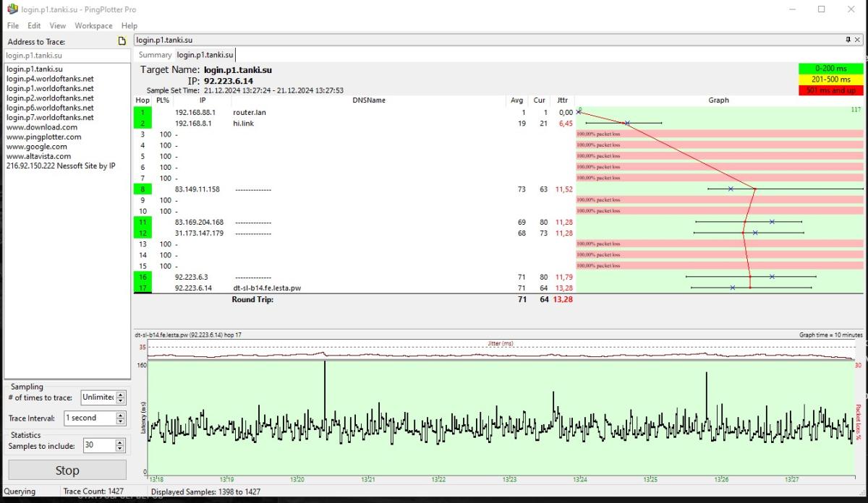Image resolution: width=868 pixels, height=503 pixels.
Task: Close the login.p1.tanki.su trace panel
Action: click(x=858, y=40)
